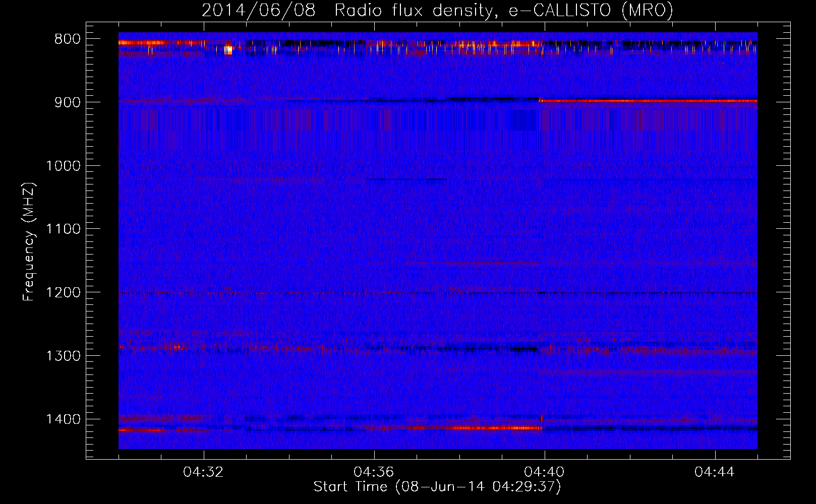Image resolution: width=816 pixels, height=504 pixels.
Task: Click the 1400 frequency tick label
Action: pyautogui.click(x=63, y=419)
